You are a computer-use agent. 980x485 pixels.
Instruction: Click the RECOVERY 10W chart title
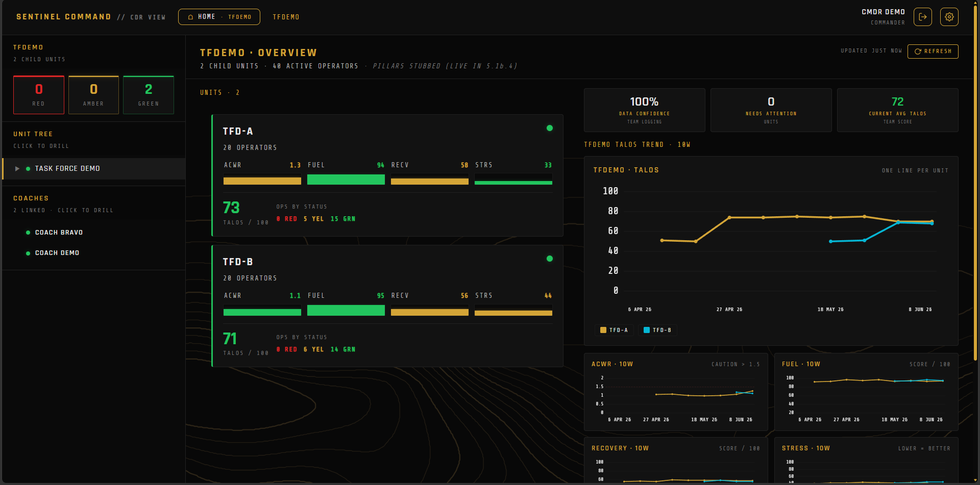pyautogui.click(x=620, y=448)
